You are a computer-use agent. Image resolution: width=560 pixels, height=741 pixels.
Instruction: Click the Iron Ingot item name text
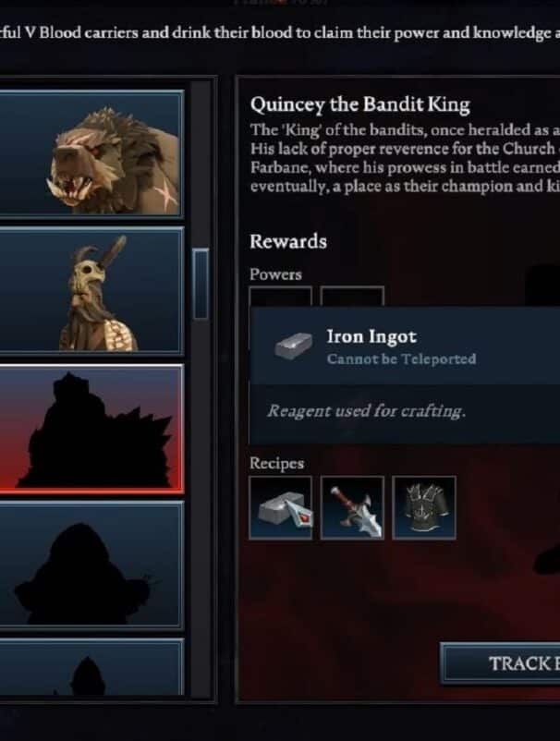coord(371,336)
